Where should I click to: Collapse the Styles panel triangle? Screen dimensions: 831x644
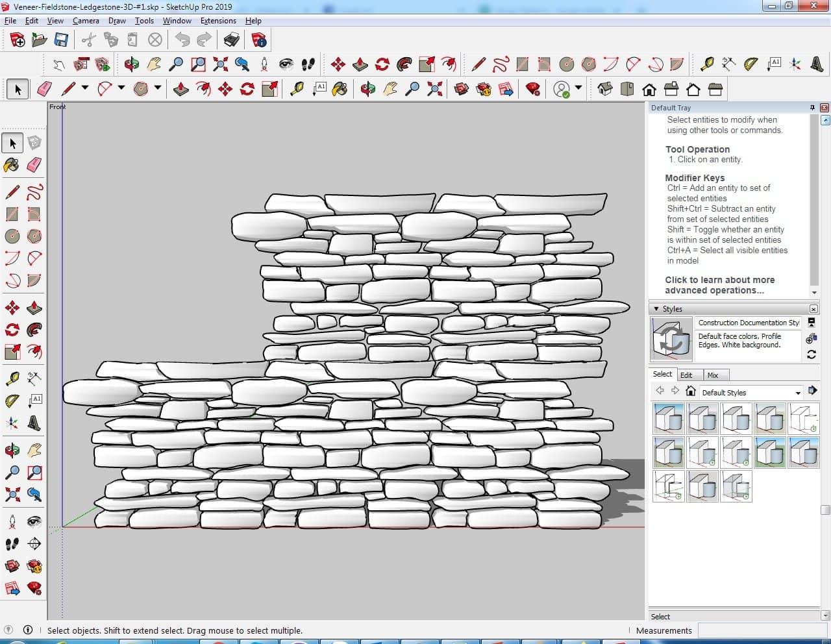click(x=656, y=309)
